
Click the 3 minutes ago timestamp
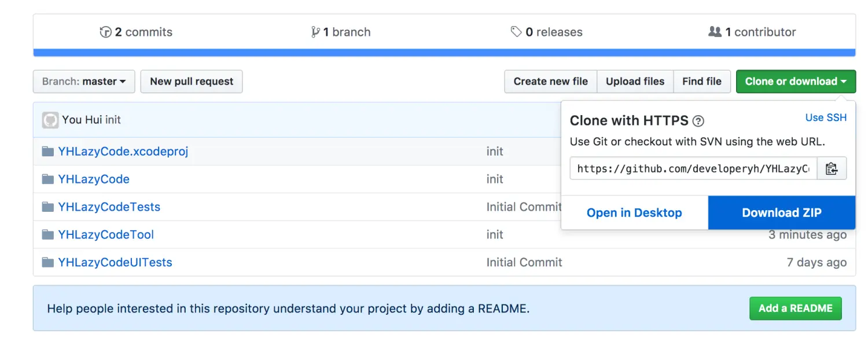tap(807, 235)
